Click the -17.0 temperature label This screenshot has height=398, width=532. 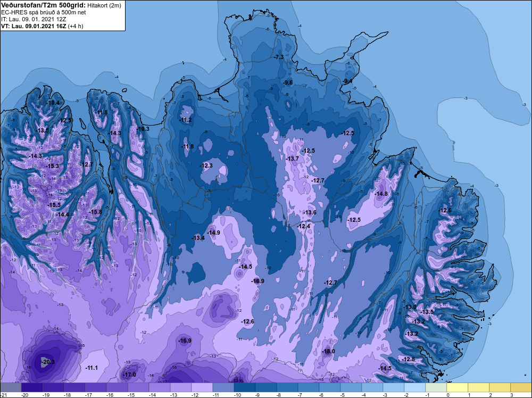[x=129, y=375]
